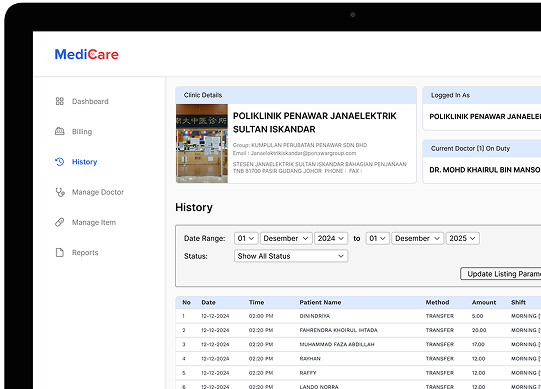
Task: Select the History sidebar item
Action: point(85,162)
